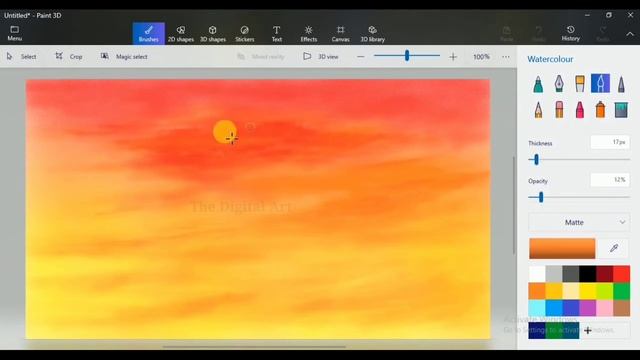Screen dimensions: 640x360
Task: Pick the green colour swatch
Action: [x=622, y=291]
